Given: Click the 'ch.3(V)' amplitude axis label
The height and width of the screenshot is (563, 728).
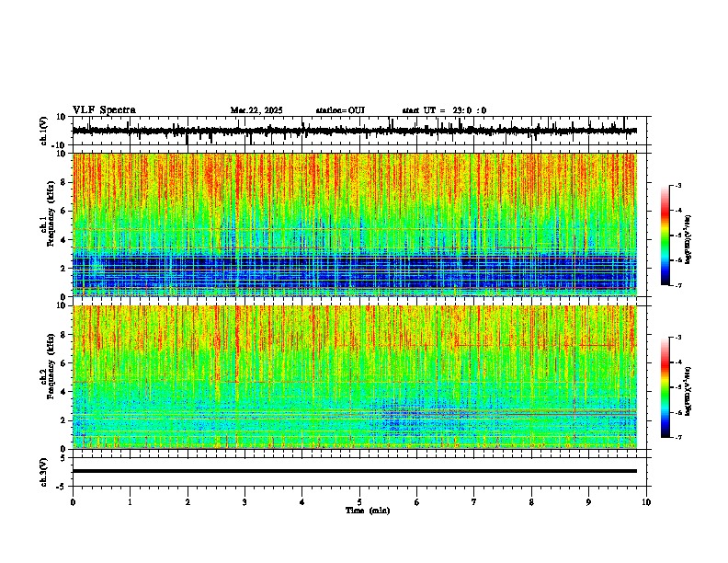Looking at the screenshot, I should (x=44, y=472).
